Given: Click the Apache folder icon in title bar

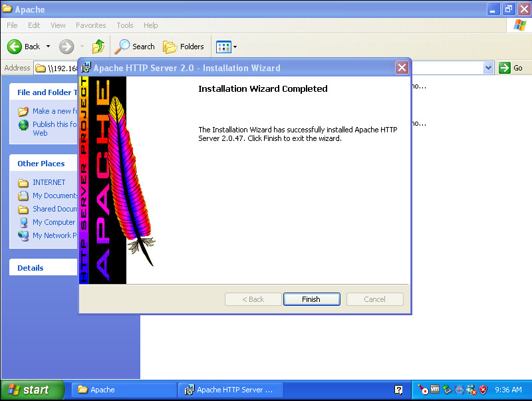Looking at the screenshot, I should [x=7, y=9].
